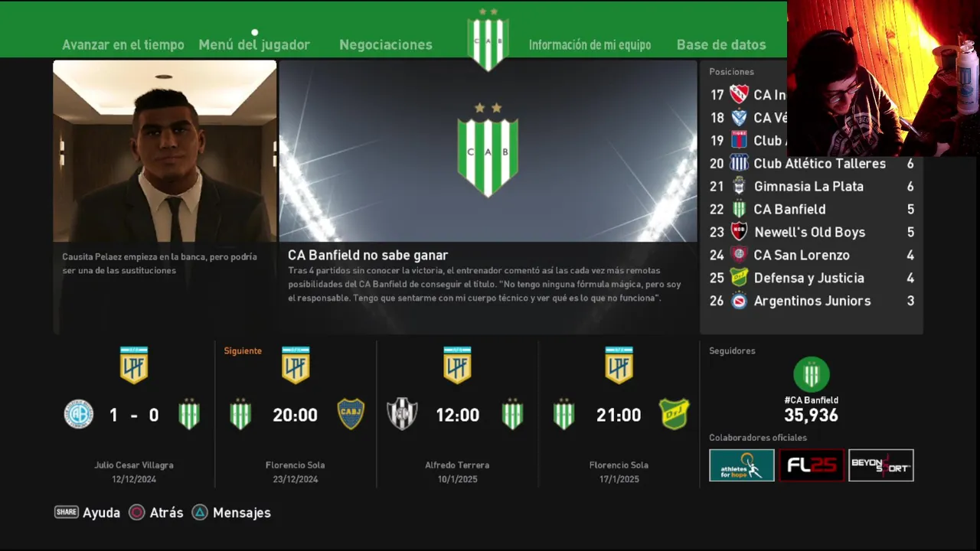Click the Defensa y Justicia fixture crest
Screen dimensions: 980x551
tap(675, 414)
